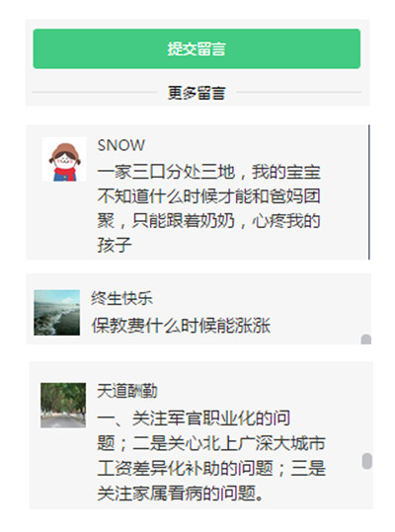Open 终生快乐's seaside avatar picture
The width and height of the screenshot is (395, 532).
57,313
